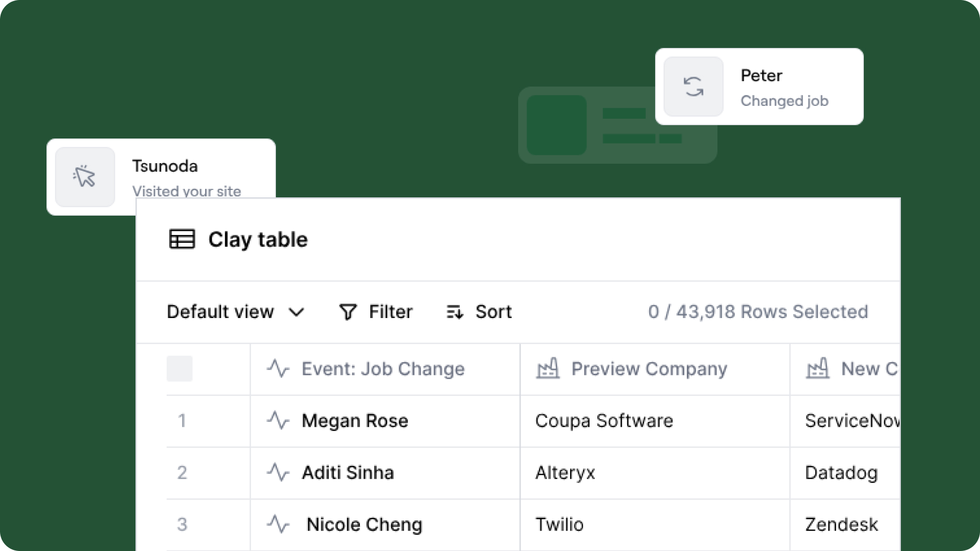Click the cursor icon on Tsunoda card
980x551 pixels.
[85, 177]
